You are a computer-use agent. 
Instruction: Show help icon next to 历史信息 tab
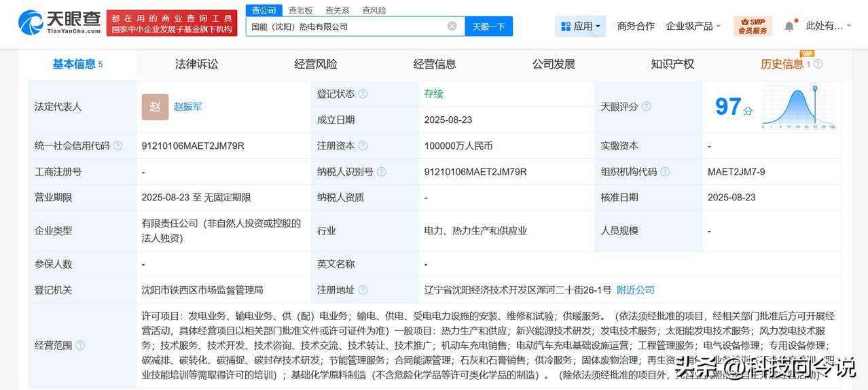tap(818, 64)
